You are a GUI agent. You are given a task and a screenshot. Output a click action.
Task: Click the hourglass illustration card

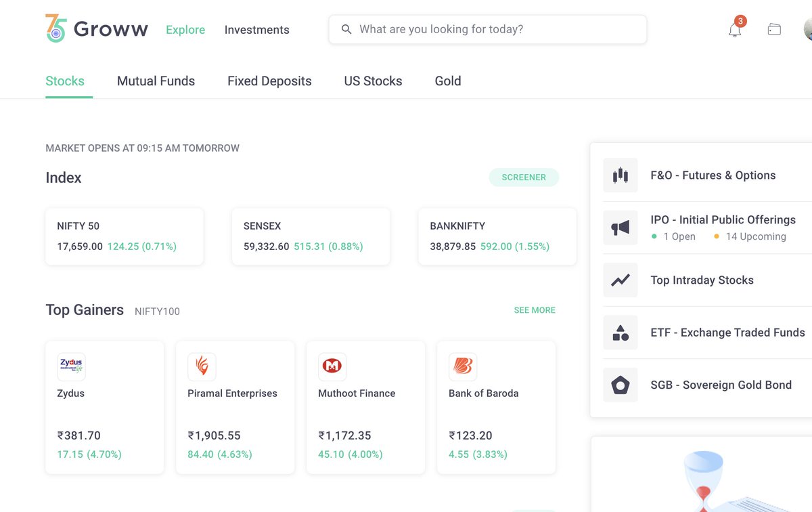pyautogui.click(x=702, y=474)
